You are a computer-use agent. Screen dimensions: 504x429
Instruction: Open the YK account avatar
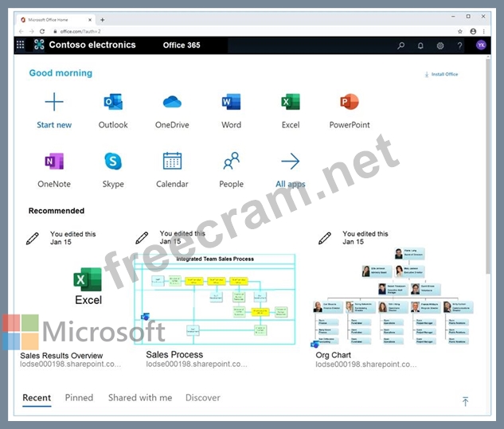coord(481,45)
